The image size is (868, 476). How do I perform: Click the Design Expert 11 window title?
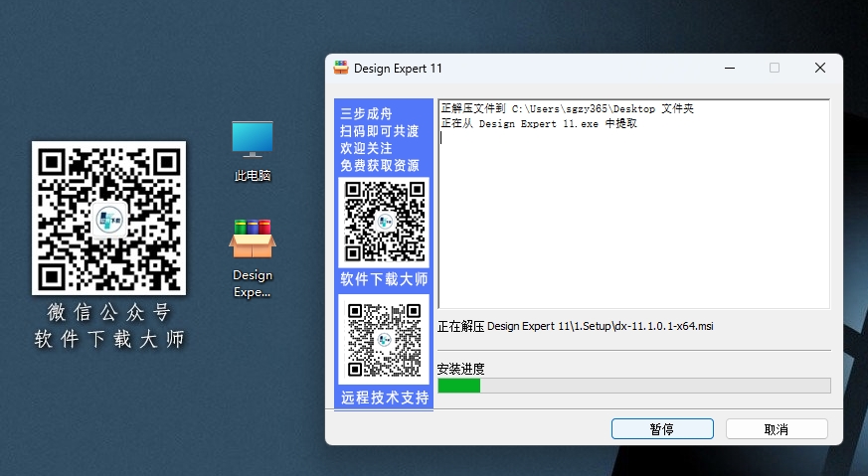(398, 69)
